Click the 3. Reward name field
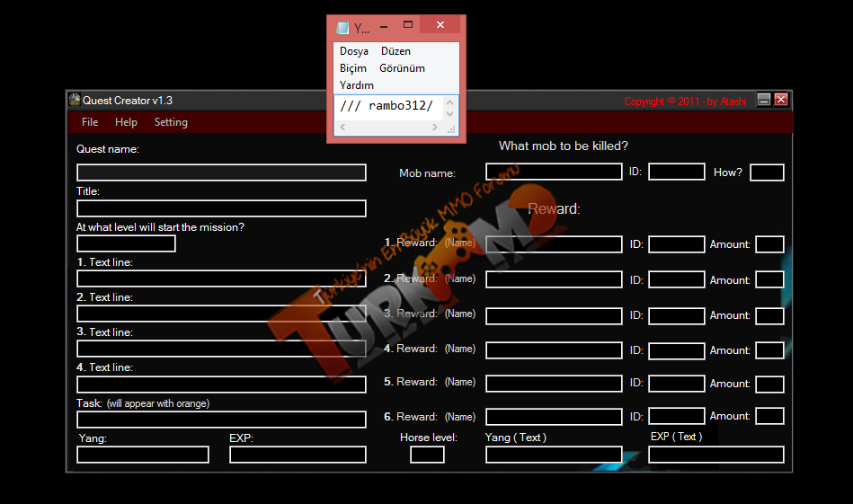The width and height of the screenshot is (853, 504). tap(554, 316)
